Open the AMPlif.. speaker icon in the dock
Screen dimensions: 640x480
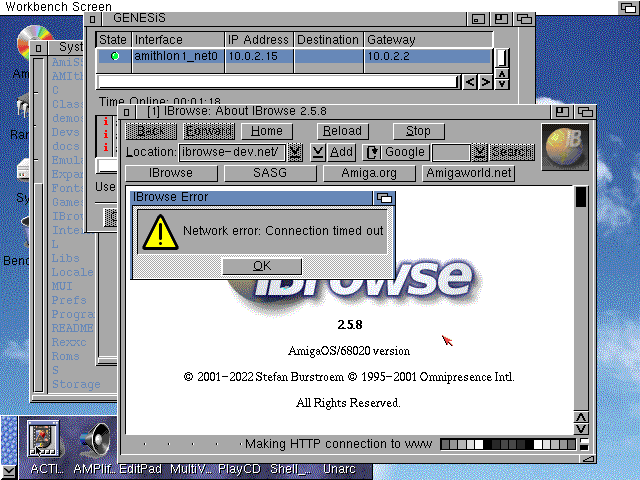point(95,441)
